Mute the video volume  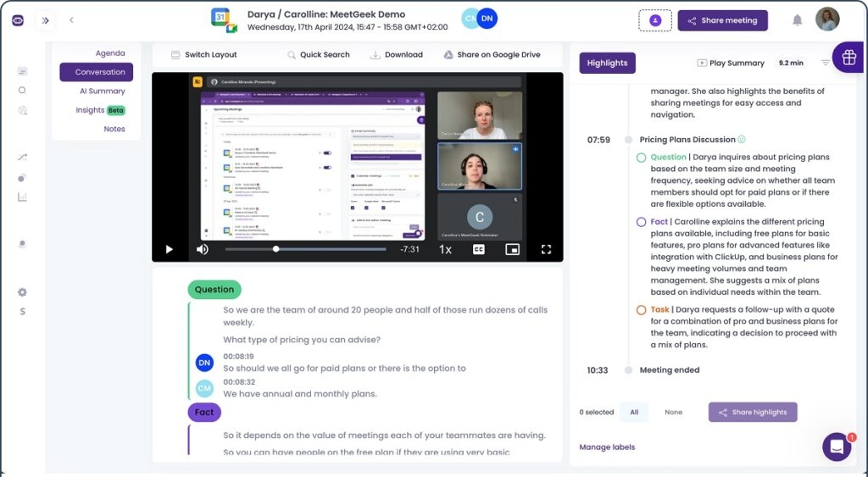(203, 250)
